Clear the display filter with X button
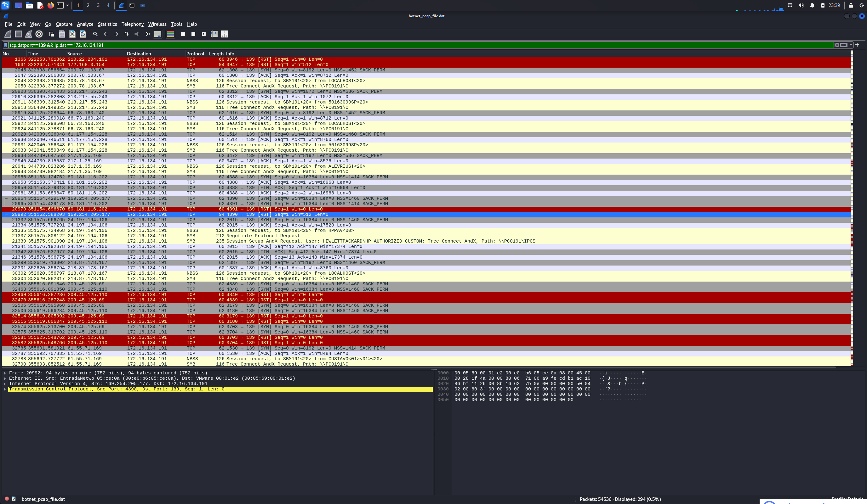 pos(836,45)
